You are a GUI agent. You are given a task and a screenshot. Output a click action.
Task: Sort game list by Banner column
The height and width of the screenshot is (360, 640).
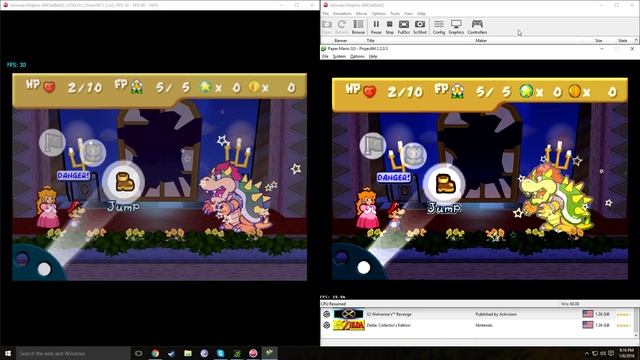(340, 40)
